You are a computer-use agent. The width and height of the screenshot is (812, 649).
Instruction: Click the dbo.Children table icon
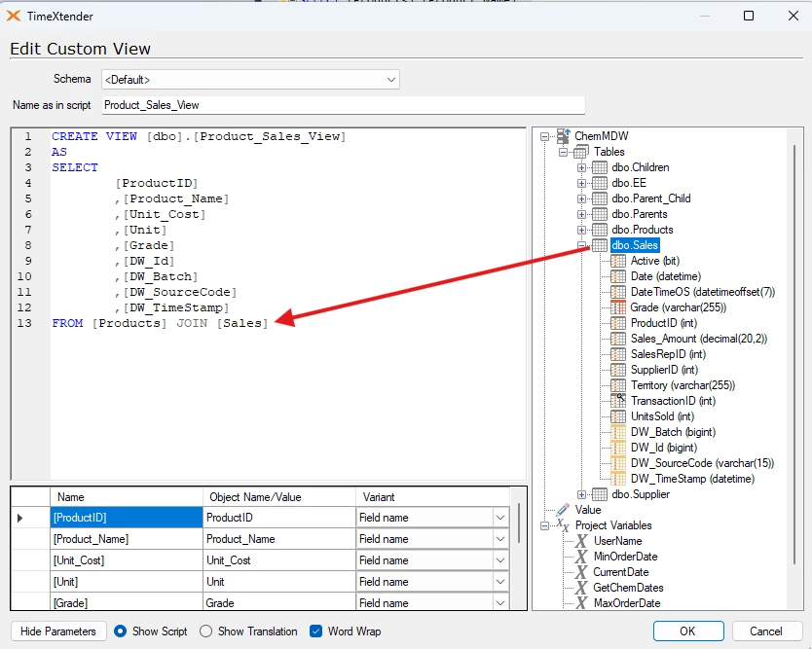coord(600,167)
